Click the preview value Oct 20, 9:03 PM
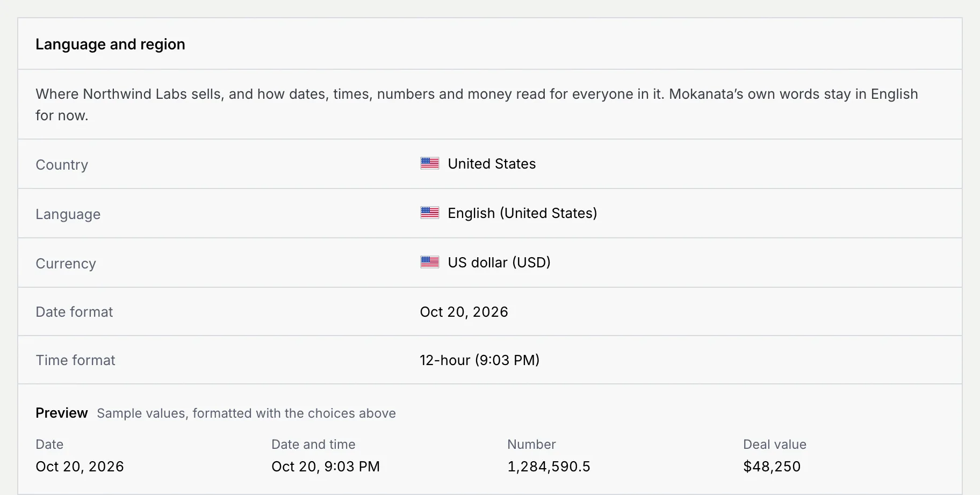Screen dimensions: 980x495 click(x=326, y=467)
